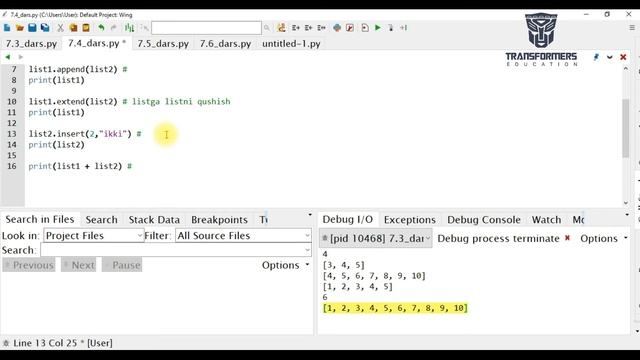640x360 pixels.
Task: Open the pid 10468 process selector dropdown
Action: [376, 238]
